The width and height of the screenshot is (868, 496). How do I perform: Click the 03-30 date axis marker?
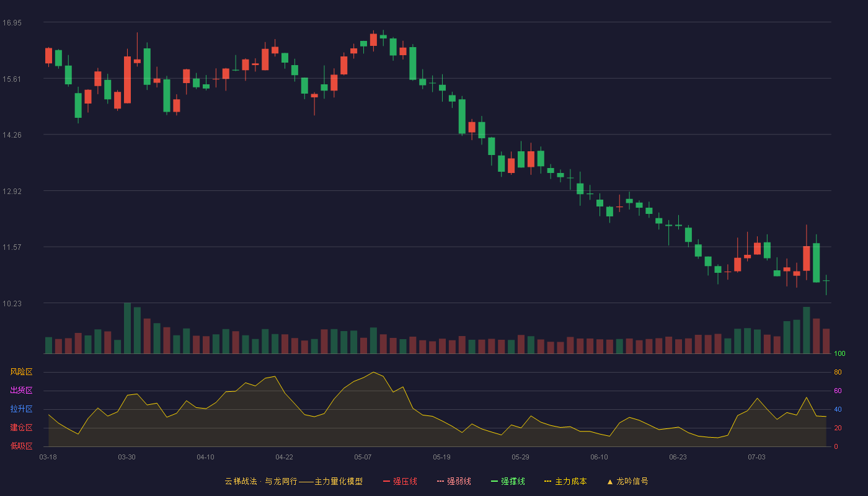126,457
